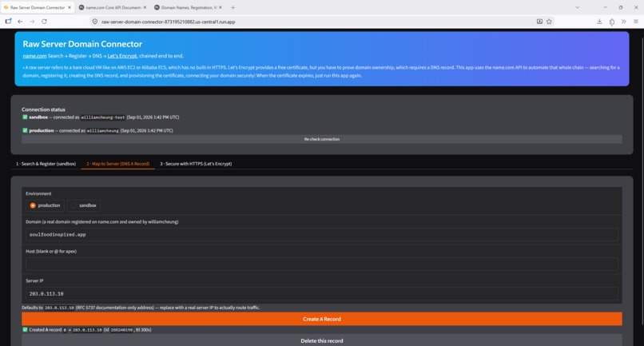Open the Map to Server (DNS A Record) tab
The image size is (644, 346).
pyautogui.click(x=118, y=164)
